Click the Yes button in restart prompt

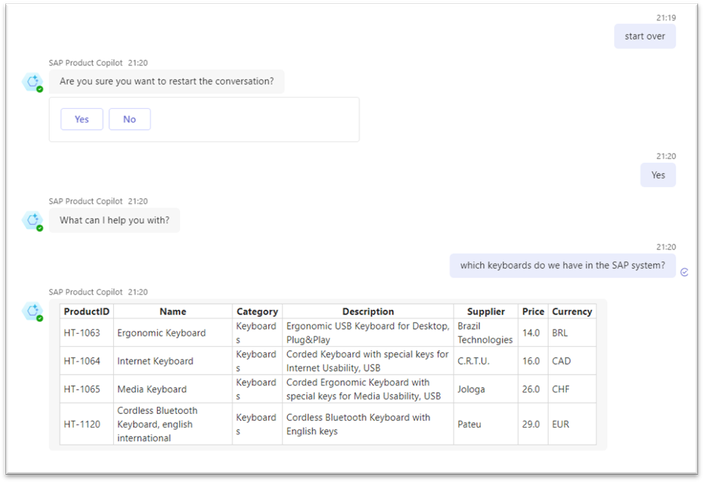pyautogui.click(x=82, y=119)
